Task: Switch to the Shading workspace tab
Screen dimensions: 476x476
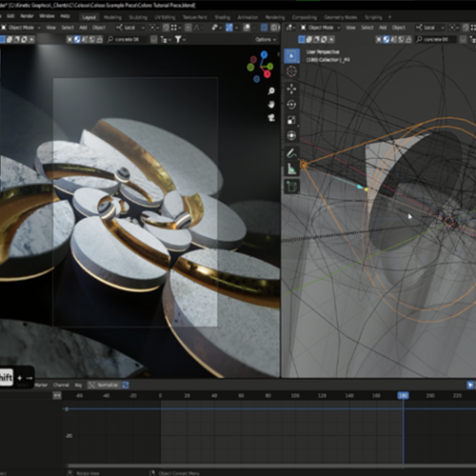Action: pos(222,17)
